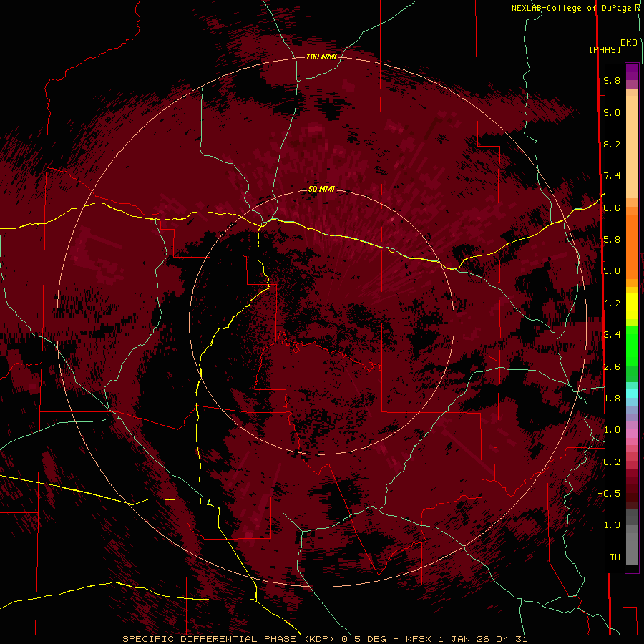644x644 pixels.
Task: Click the 9.8 value on the color scale
Action: [x=612, y=80]
